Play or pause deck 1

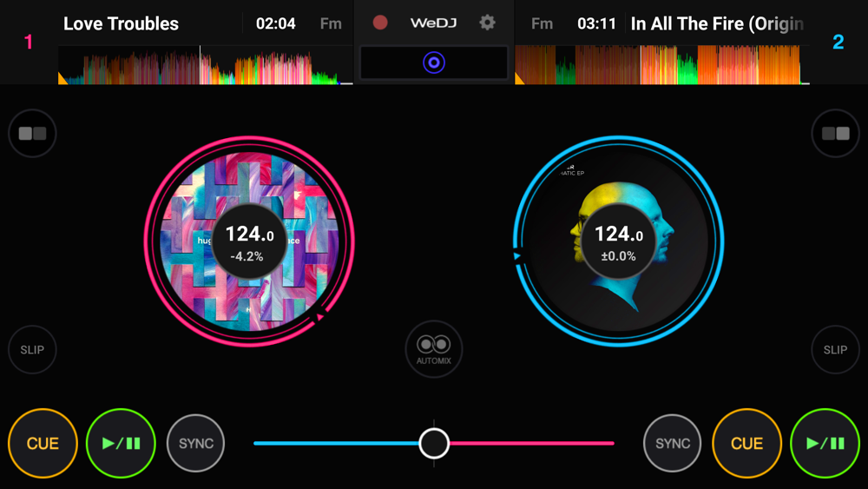pyautogui.click(x=121, y=443)
